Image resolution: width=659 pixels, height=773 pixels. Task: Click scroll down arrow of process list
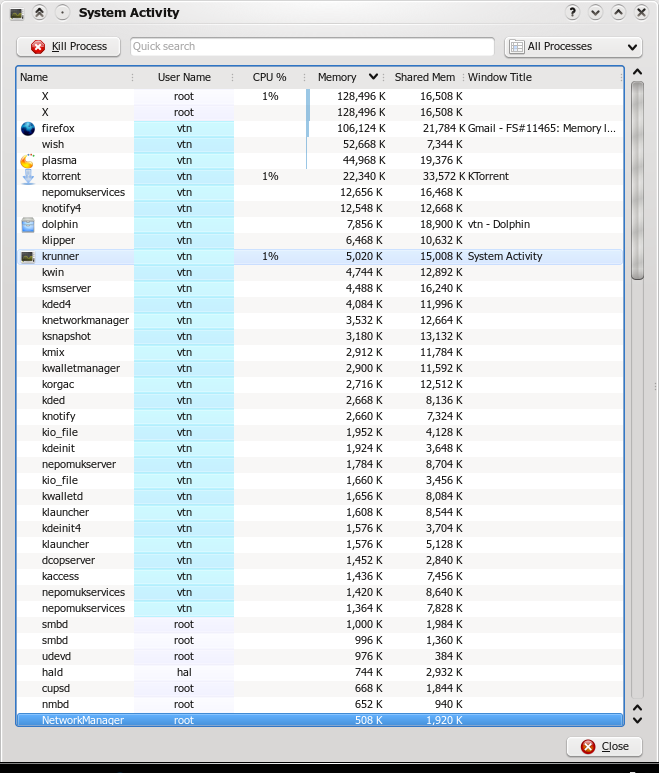click(x=637, y=719)
